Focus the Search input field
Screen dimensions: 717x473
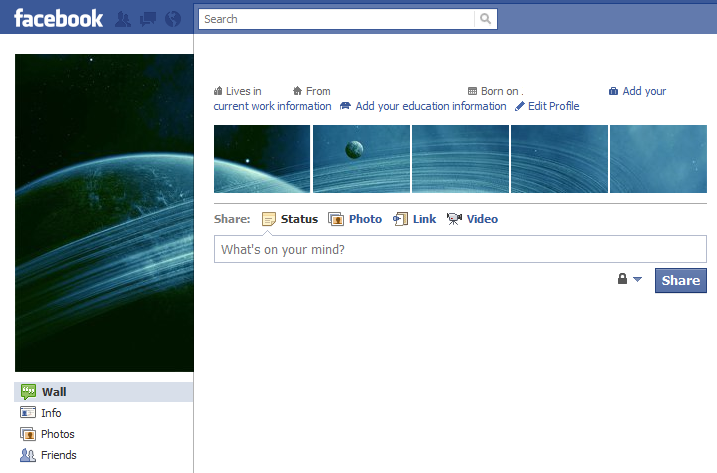(337, 19)
